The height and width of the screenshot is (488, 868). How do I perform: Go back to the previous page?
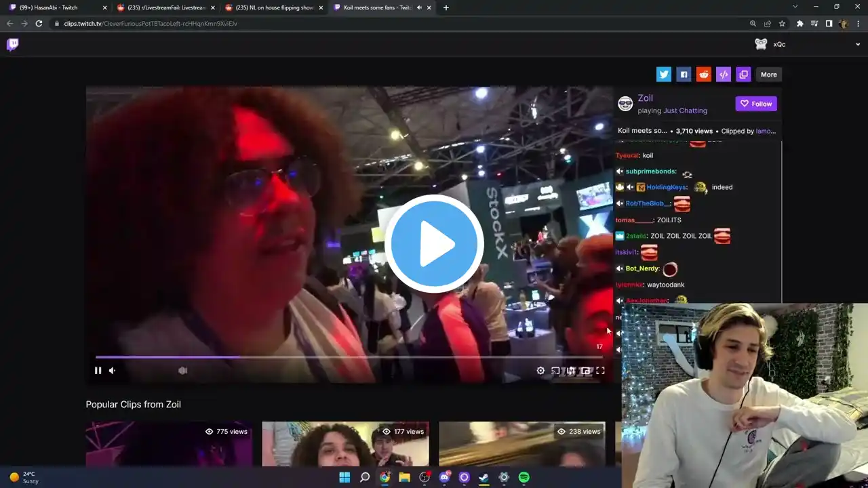point(9,23)
